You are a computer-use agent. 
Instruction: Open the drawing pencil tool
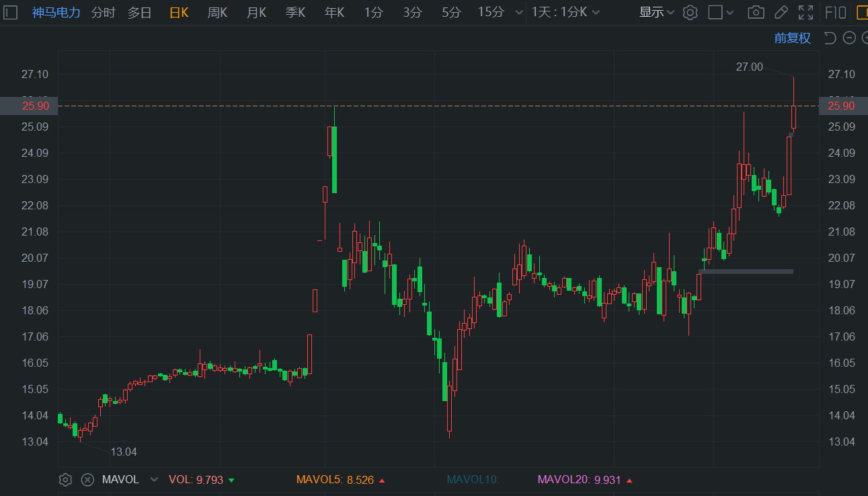[781, 11]
